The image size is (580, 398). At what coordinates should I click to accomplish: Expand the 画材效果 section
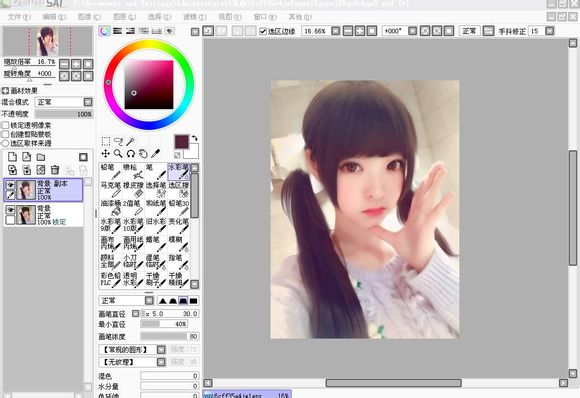click(5, 90)
